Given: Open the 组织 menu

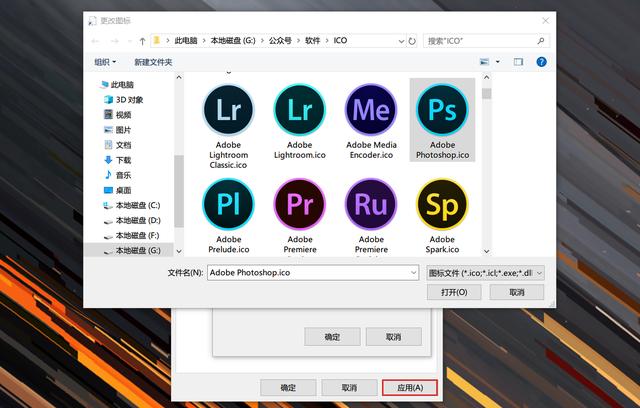Looking at the screenshot, I should 105,62.
